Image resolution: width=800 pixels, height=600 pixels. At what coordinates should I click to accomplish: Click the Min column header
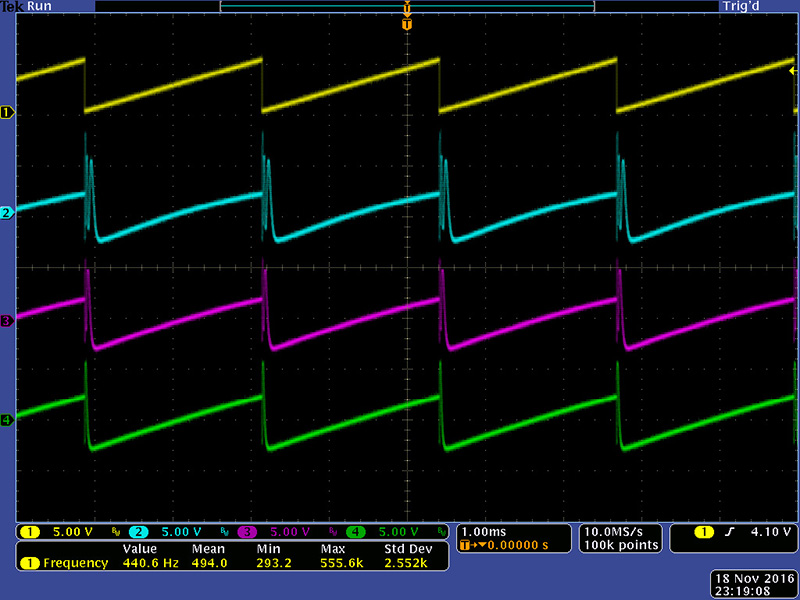pyautogui.click(x=268, y=549)
